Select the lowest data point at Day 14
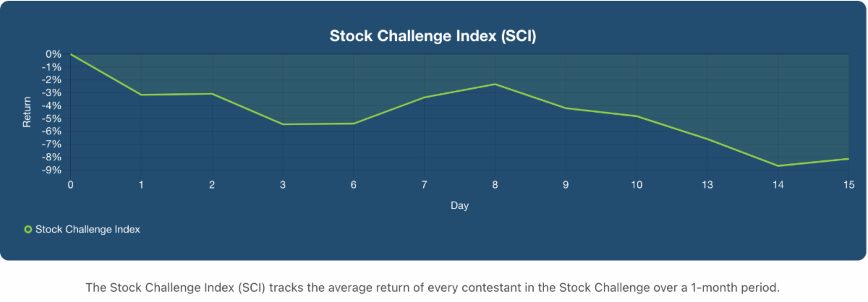The image size is (868, 302). (778, 166)
